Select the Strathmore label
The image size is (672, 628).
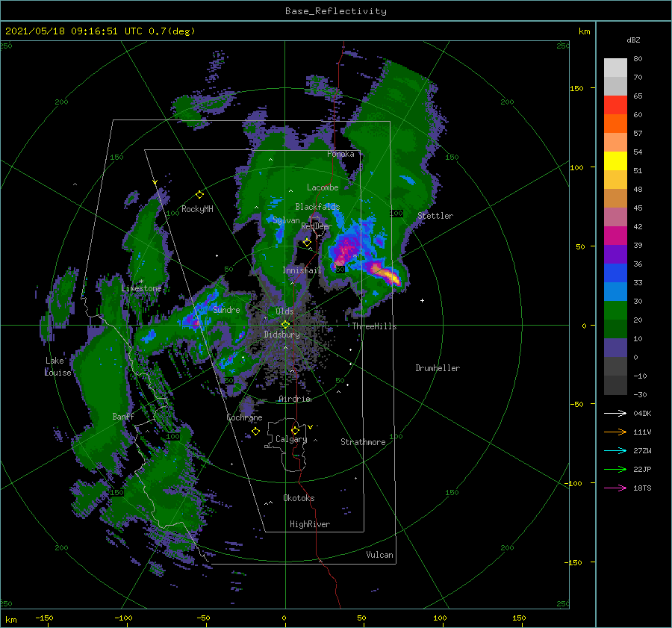coord(363,442)
